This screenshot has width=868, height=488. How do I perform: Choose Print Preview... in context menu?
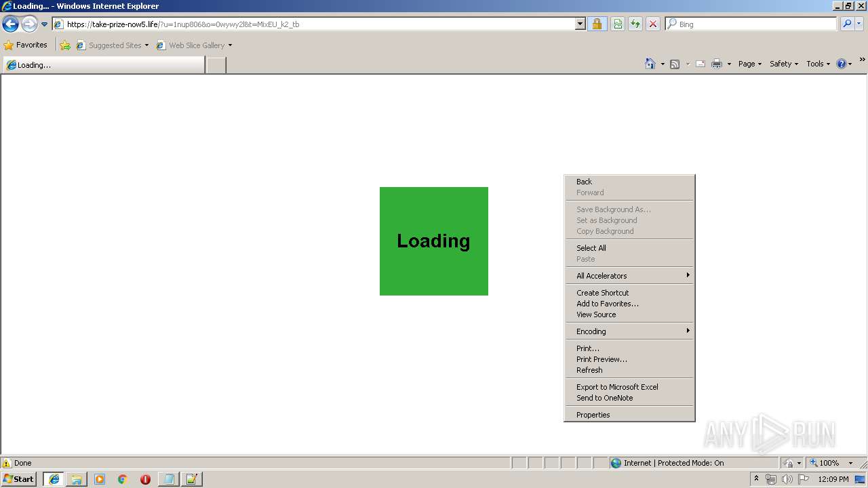(x=629, y=359)
